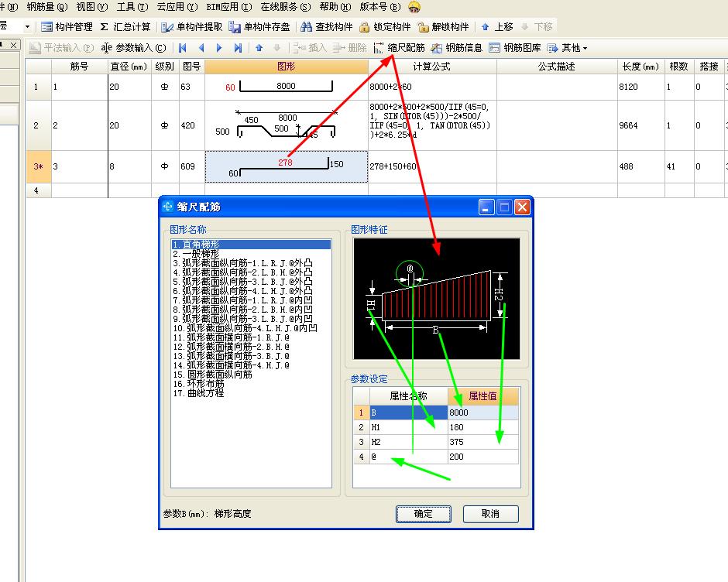Run 汇总计算 summary calculation
The height and width of the screenshot is (582, 728).
click(x=125, y=27)
